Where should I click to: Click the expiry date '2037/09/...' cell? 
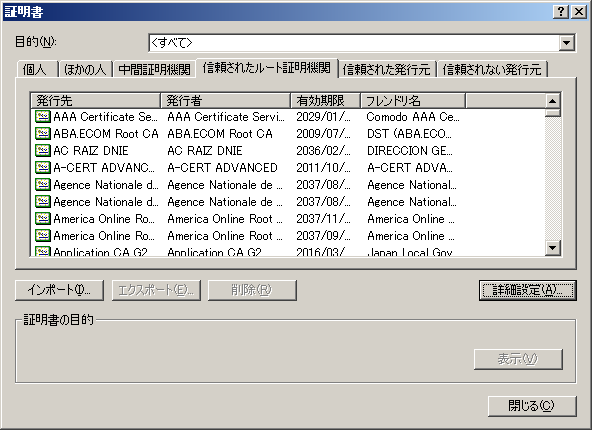click(323, 236)
